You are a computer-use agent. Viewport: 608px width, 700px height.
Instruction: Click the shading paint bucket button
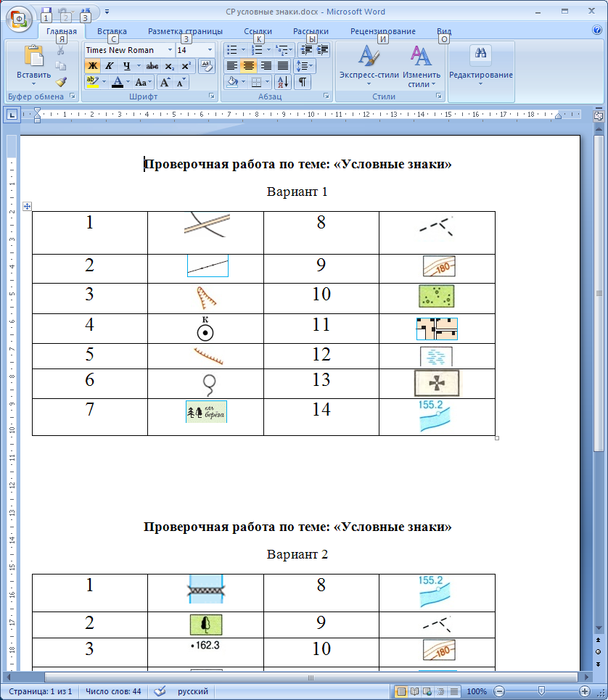pyautogui.click(x=233, y=82)
